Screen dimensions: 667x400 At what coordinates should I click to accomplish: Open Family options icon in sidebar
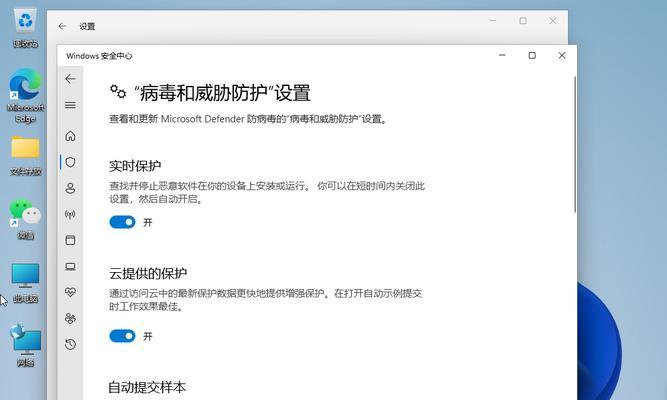(x=70, y=318)
